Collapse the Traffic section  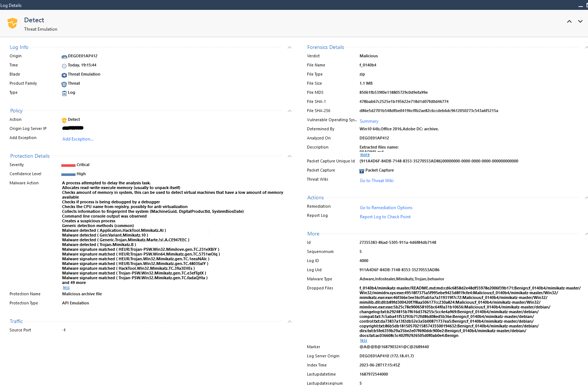pyautogui.click(x=289, y=322)
